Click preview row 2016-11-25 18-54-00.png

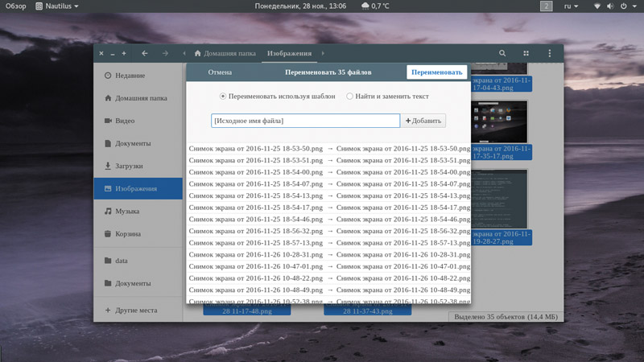[329, 172]
